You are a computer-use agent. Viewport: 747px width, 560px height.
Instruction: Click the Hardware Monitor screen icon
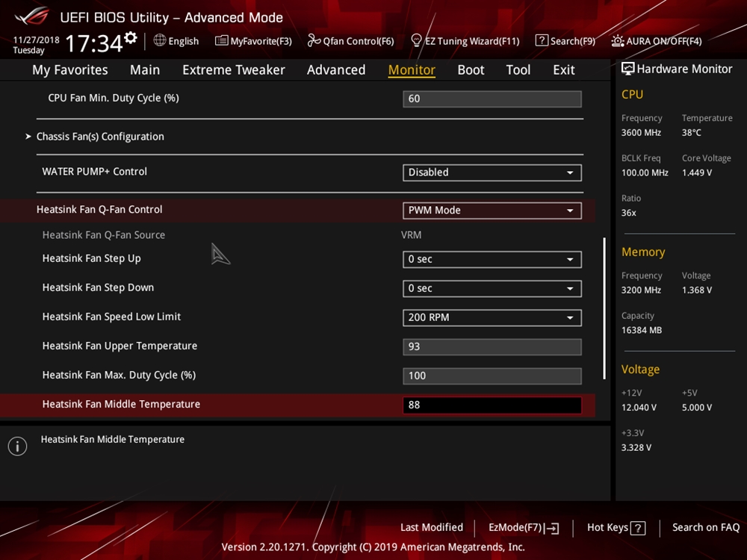point(628,69)
